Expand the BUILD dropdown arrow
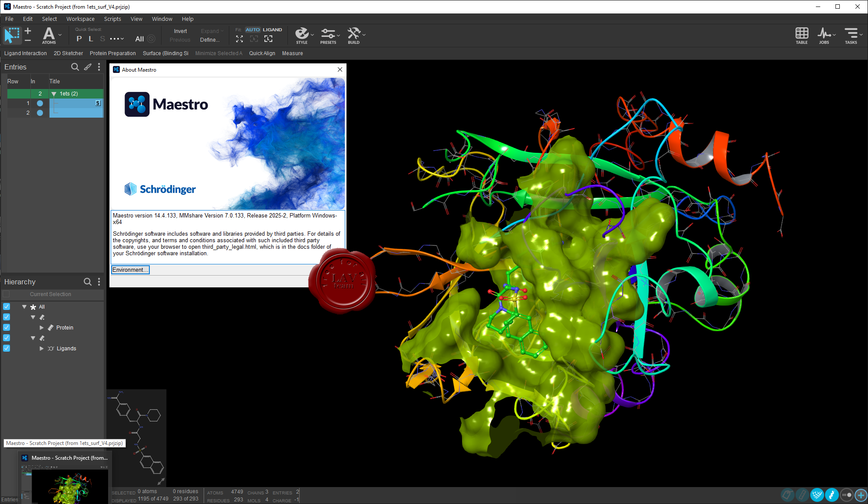The image size is (868, 504). [364, 35]
